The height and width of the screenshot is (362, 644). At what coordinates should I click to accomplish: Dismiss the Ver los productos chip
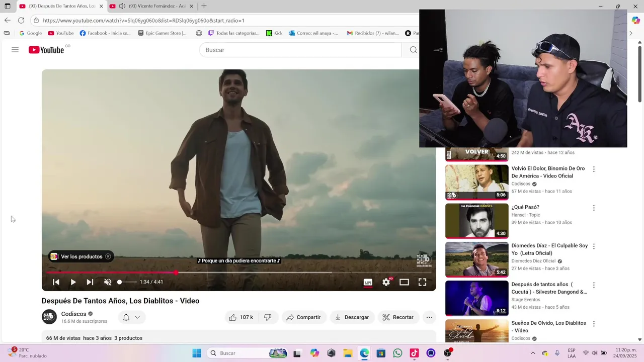tap(108, 256)
